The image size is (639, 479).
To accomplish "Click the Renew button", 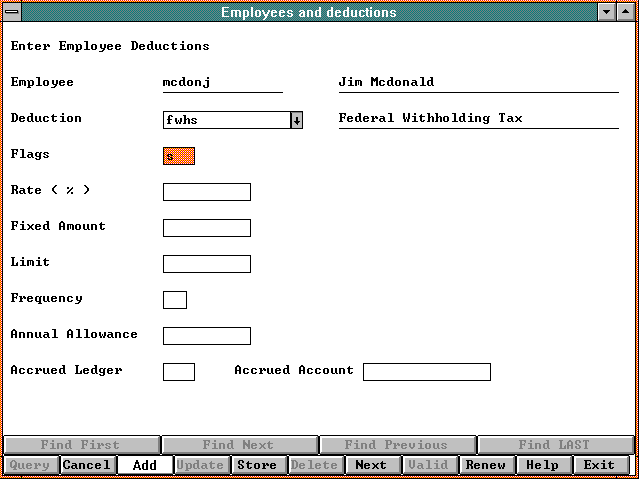I will (x=486, y=465).
